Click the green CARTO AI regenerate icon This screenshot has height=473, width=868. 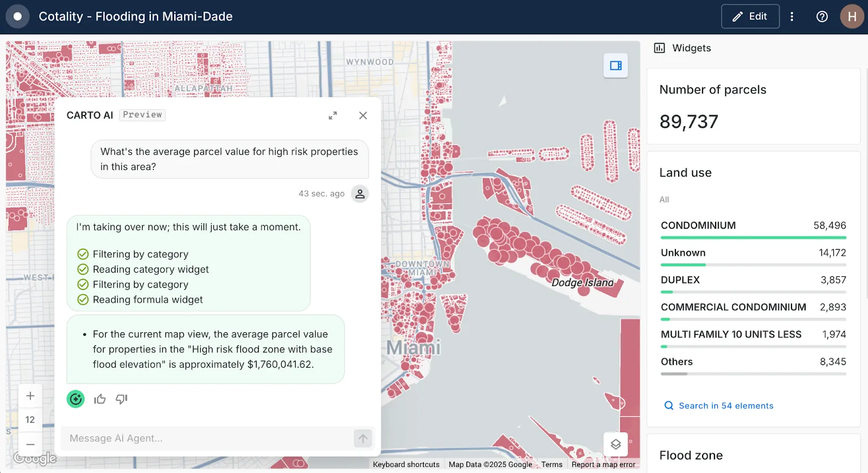click(75, 399)
